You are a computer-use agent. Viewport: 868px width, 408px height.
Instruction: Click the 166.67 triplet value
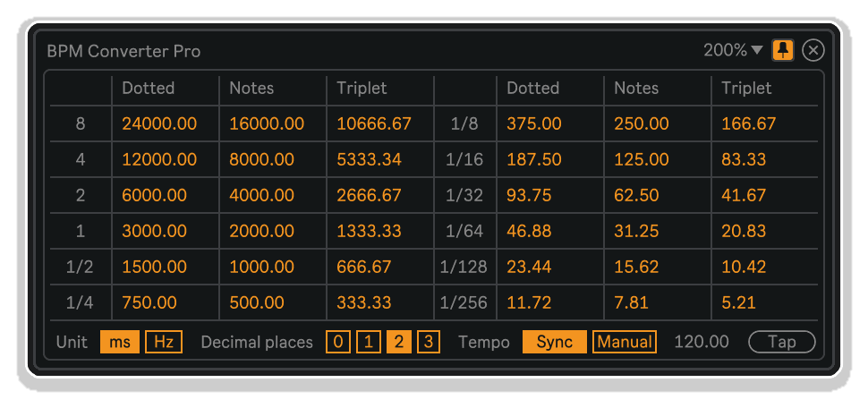tap(749, 123)
